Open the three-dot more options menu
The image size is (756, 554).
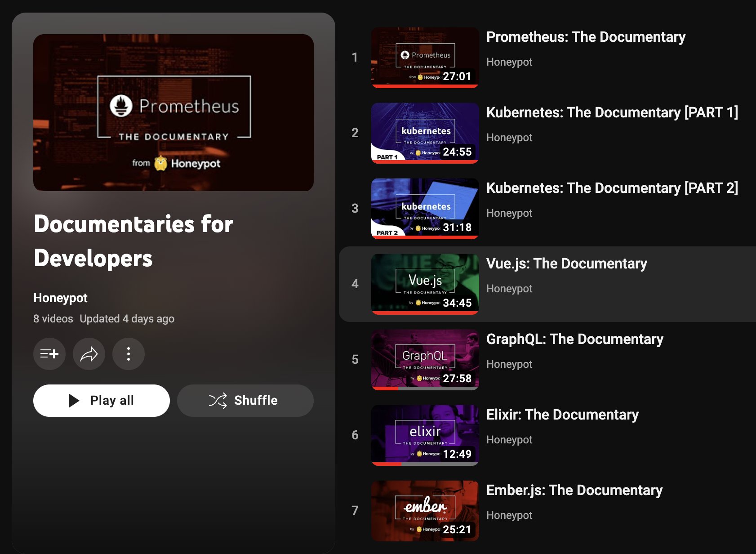[129, 354]
